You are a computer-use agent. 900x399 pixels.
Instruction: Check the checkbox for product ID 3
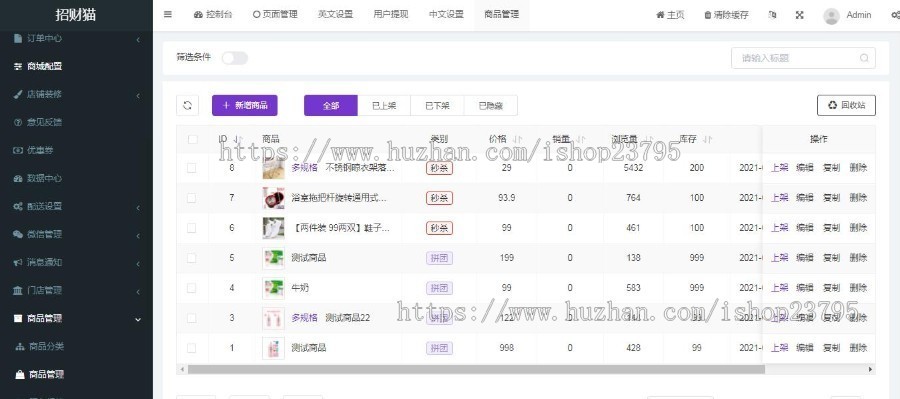coord(191,318)
